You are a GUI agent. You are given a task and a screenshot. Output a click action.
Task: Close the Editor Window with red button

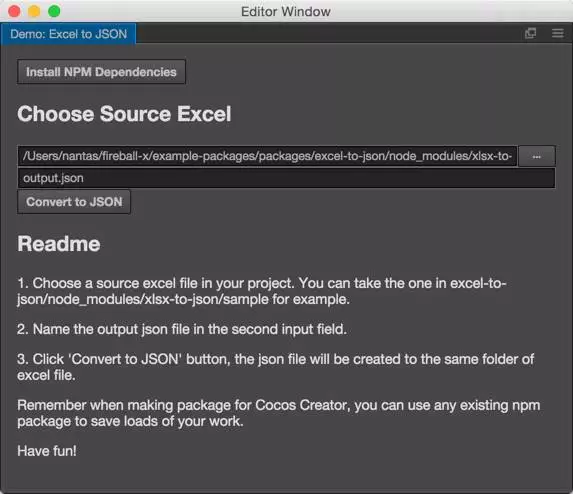point(14,11)
